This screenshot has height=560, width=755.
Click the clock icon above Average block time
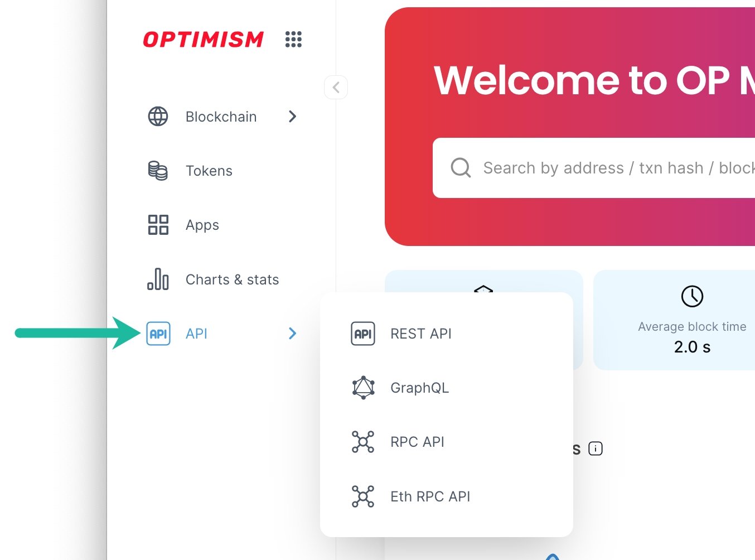coord(692,296)
